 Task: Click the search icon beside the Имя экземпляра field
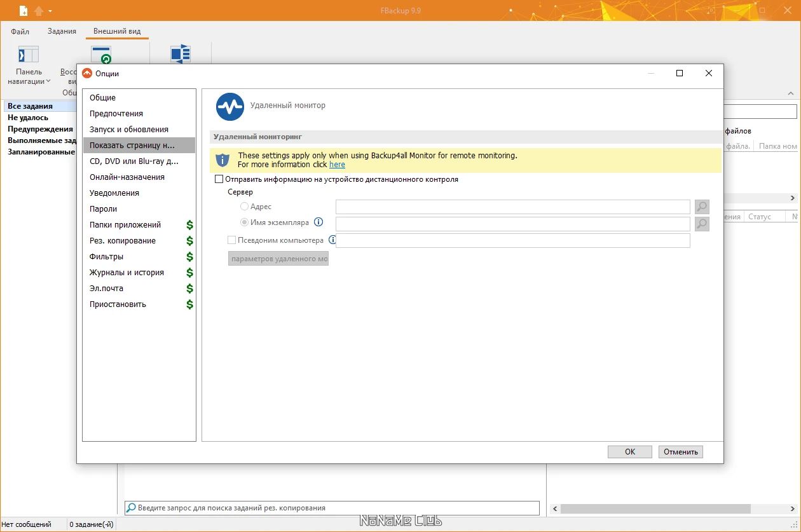702,224
